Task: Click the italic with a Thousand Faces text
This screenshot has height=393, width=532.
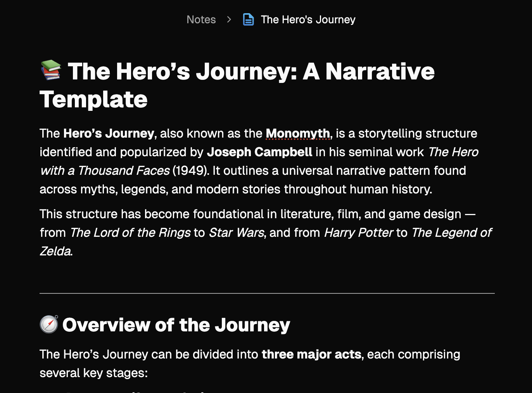Action: (x=105, y=171)
